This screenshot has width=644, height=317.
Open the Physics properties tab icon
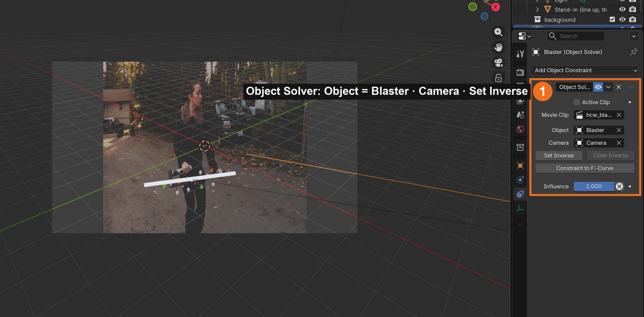coord(520,180)
